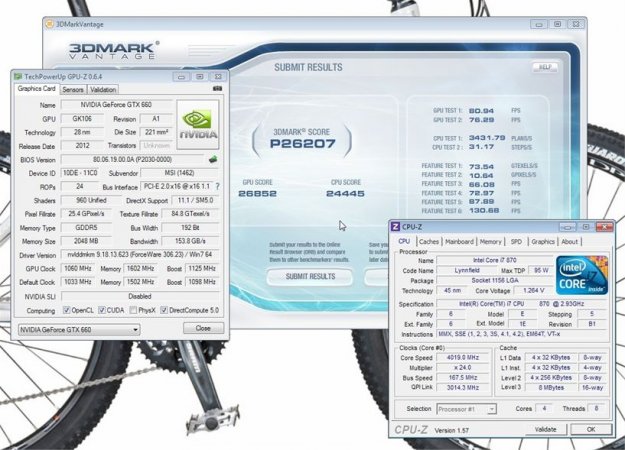Click the Code Name Lynnfield value
Viewport: 625px width, 450px height.
pos(466,270)
